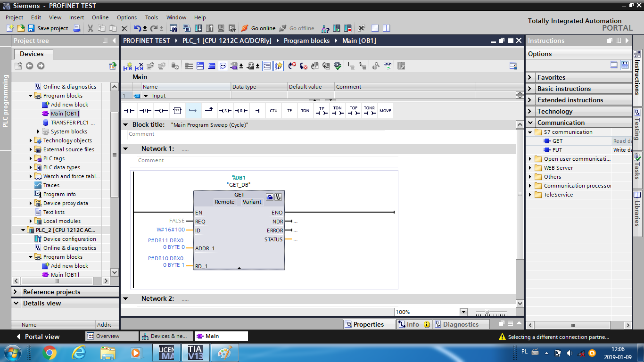Select the open branch favorite
Image resolution: width=644 pixels, height=362 pixels.
tap(193, 111)
